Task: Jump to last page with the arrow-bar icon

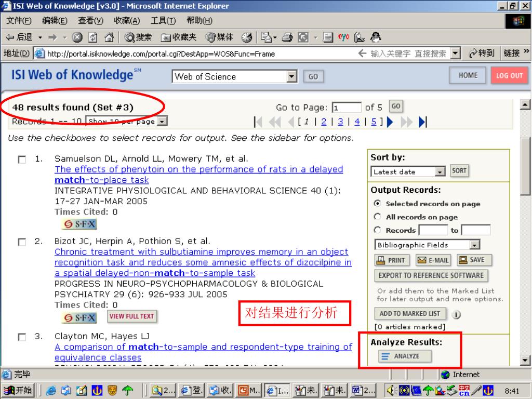Action: (x=422, y=122)
